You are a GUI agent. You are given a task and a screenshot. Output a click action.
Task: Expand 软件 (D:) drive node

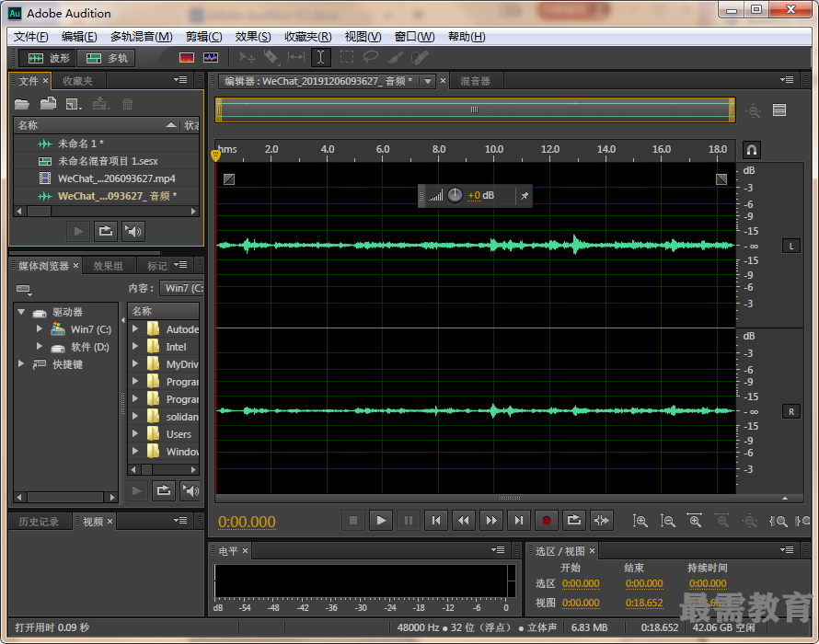40,346
